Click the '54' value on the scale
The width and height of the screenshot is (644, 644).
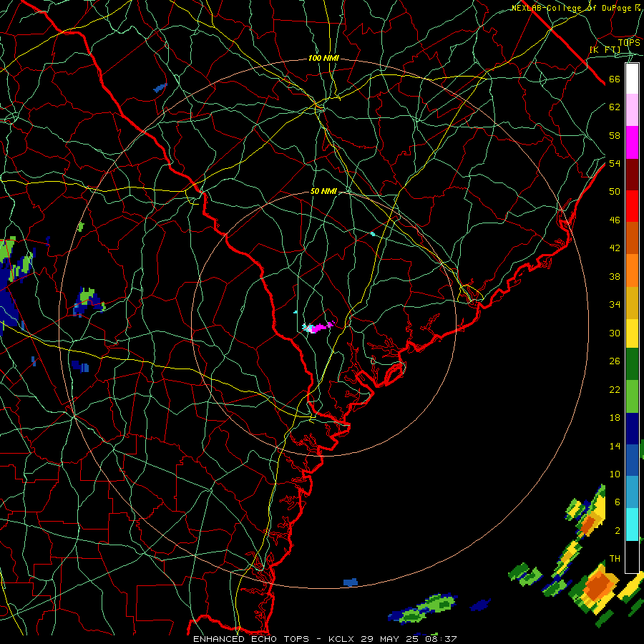coord(615,163)
